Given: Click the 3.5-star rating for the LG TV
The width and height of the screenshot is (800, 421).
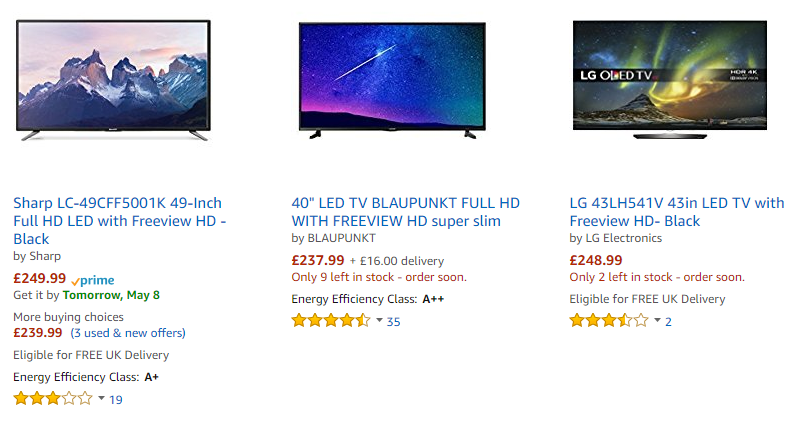Looking at the screenshot, I should tap(609, 320).
